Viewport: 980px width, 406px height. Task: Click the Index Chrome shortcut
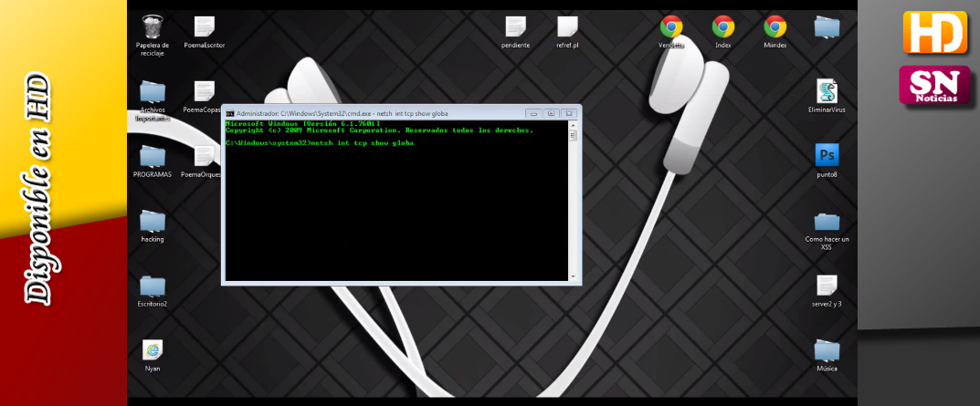point(723,27)
